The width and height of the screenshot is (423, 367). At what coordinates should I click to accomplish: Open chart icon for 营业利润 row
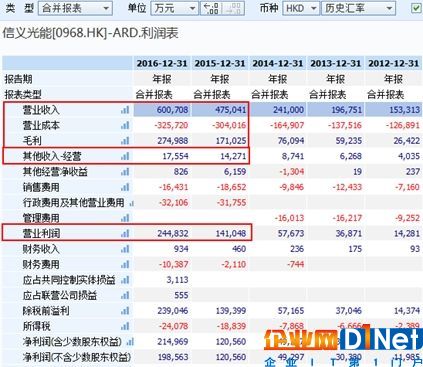[125, 233]
